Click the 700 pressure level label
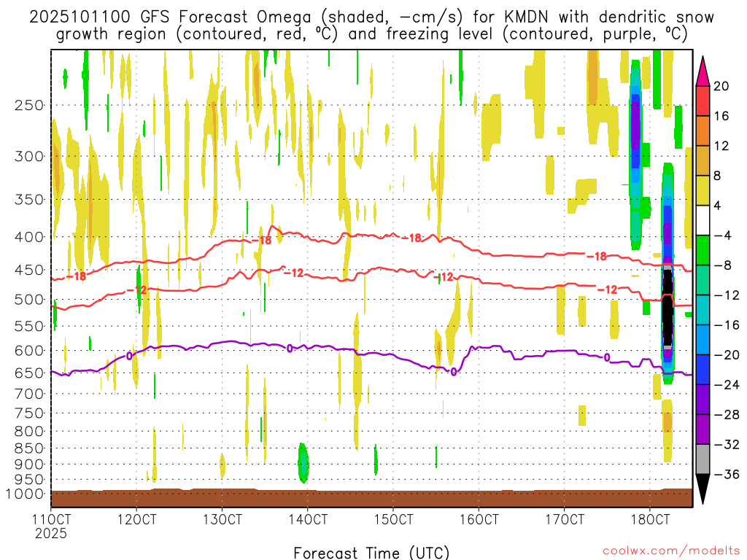747x560 pixels. [x=29, y=394]
